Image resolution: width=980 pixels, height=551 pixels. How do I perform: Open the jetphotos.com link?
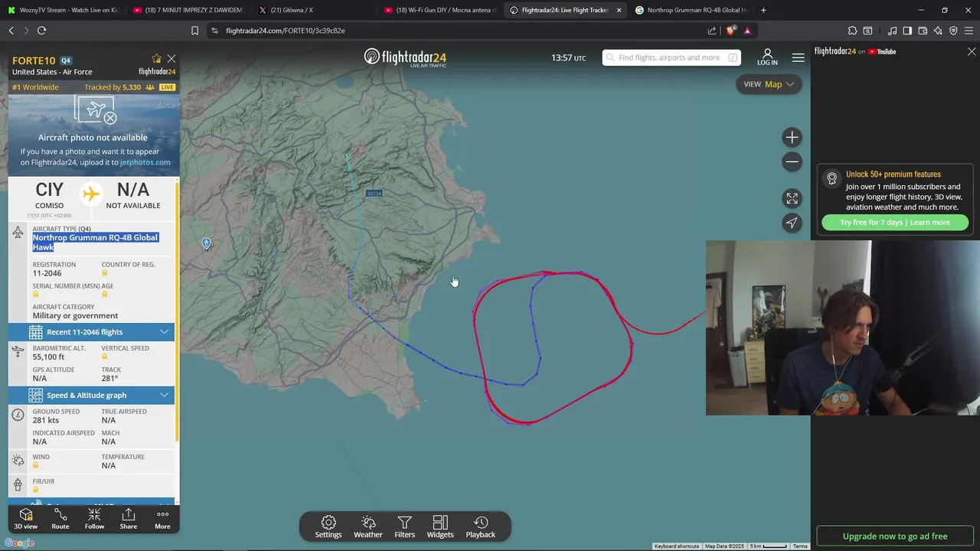click(x=145, y=162)
